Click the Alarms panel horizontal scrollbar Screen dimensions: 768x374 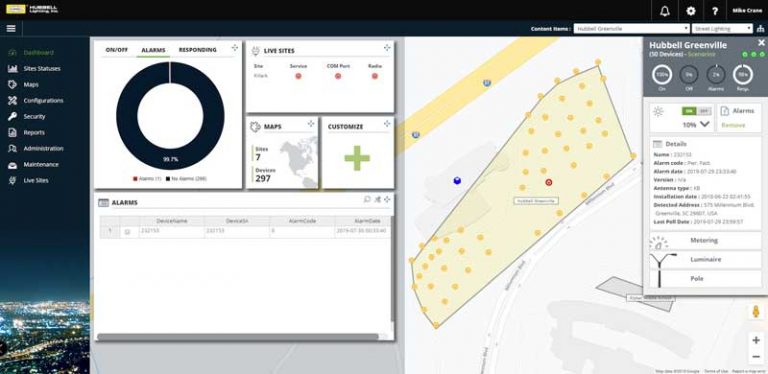[238, 337]
